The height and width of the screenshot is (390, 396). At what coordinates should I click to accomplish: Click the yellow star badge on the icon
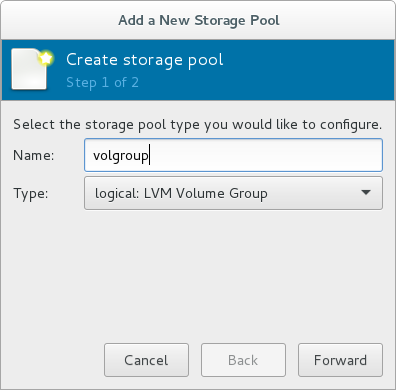(46, 58)
